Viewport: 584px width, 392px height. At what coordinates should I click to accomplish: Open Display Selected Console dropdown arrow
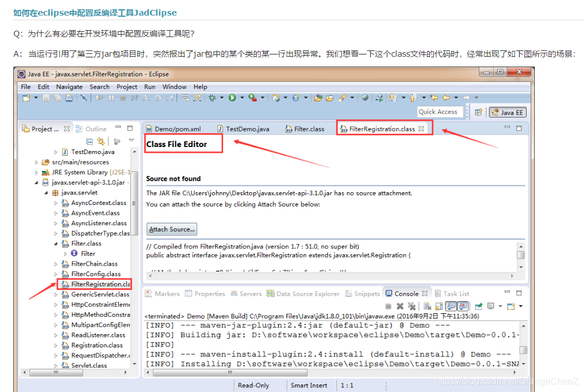[x=500, y=306]
